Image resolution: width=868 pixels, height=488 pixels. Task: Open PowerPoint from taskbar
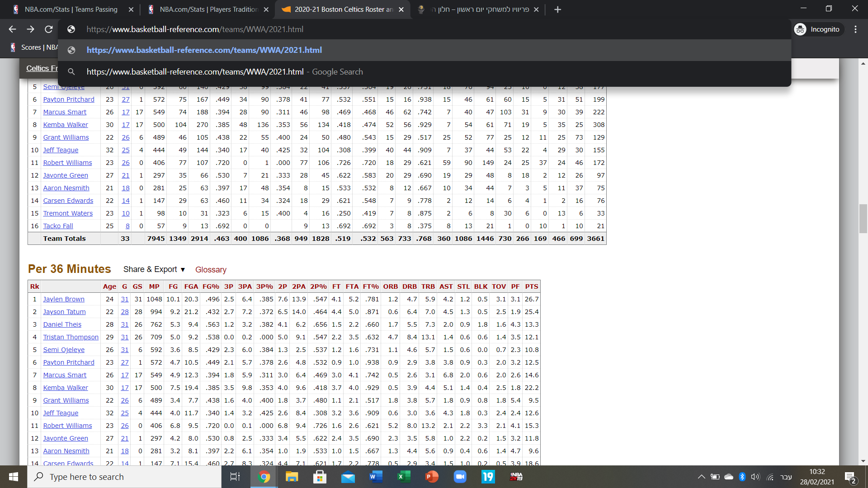tap(432, 477)
